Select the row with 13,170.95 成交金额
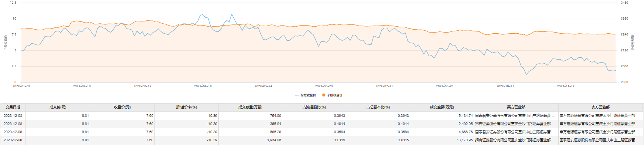Image resolution: width=644 pixels, height=145 pixels. (x=322, y=140)
